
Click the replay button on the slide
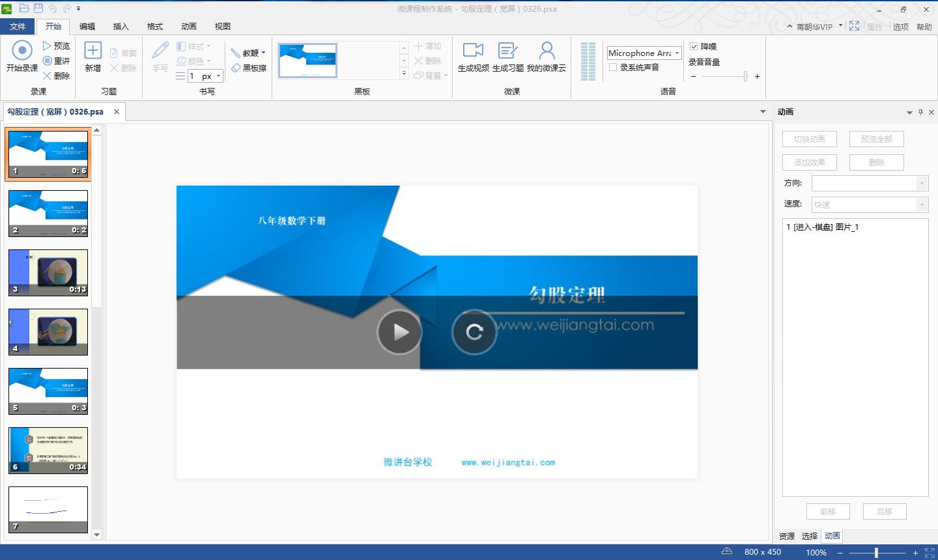(x=474, y=332)
